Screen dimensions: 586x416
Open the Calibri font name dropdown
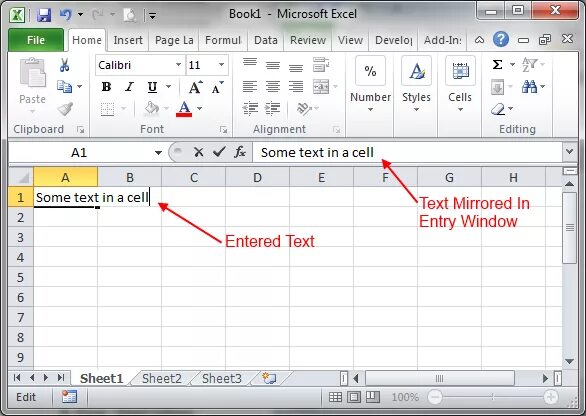(x=179, y=65)
